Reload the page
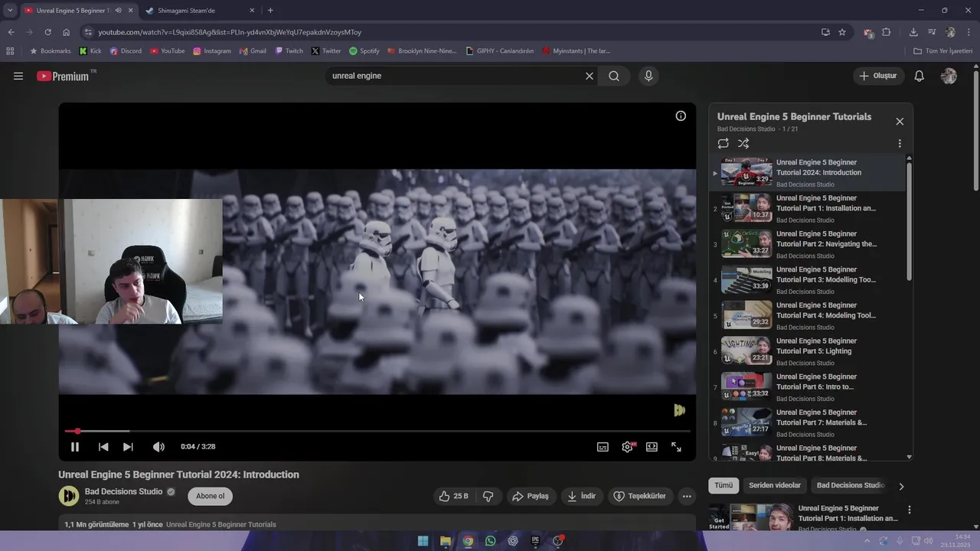 tap(47, 32)
